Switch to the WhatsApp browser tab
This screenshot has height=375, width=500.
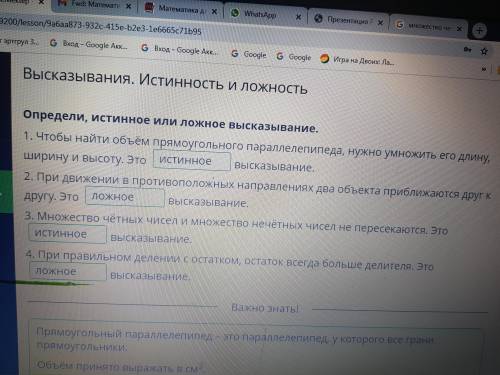coord(265,14)
